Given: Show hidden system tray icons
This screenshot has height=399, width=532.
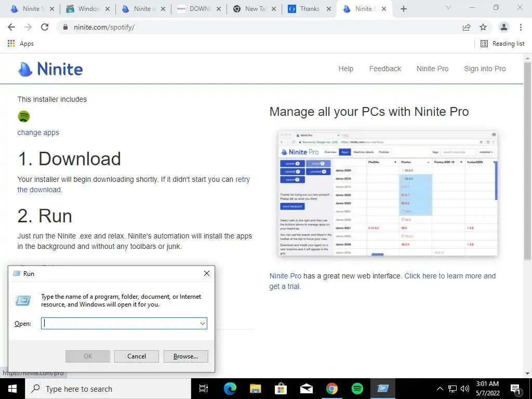Looking at the screenshot, I should (x=440, y=389).
